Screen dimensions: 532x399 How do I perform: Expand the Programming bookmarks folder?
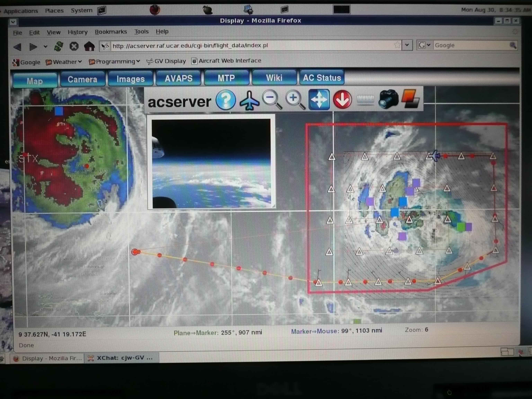[114, 62]
